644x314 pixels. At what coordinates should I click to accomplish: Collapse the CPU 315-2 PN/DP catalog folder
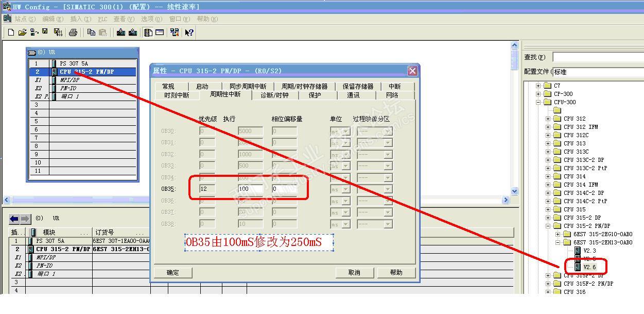coord(548,226)
